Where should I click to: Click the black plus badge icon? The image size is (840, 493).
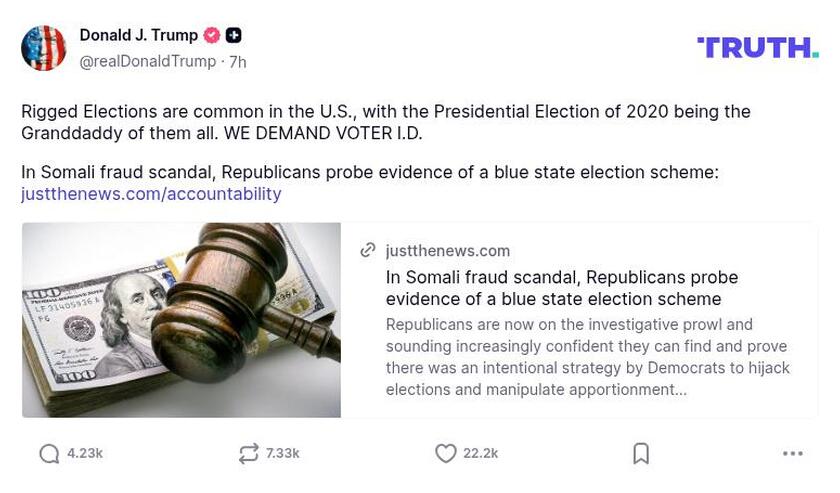tap(233, 36)
